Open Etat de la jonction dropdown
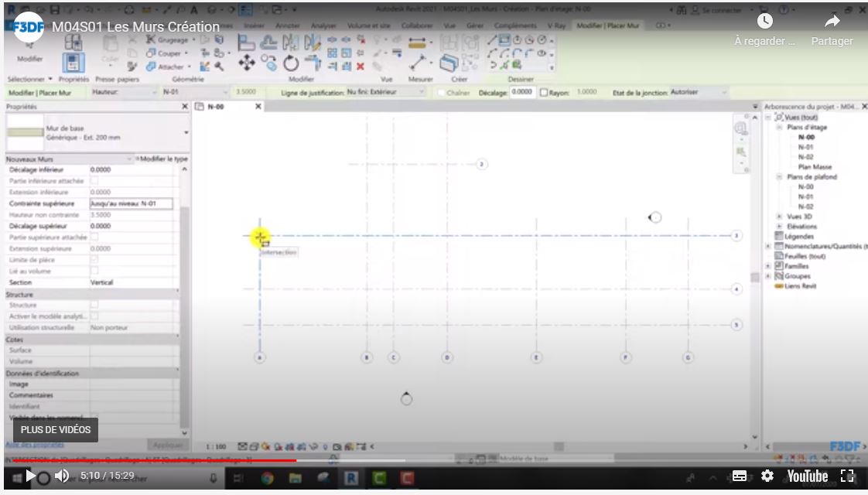The width and height of the screenshot is (868, 495). (x=699, y=92)
